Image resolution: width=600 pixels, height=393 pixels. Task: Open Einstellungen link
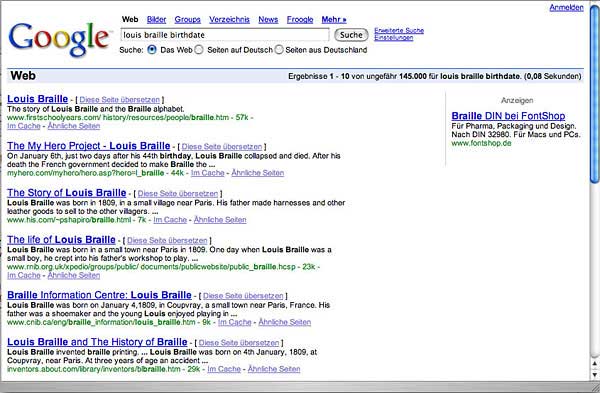tap(394, 38)
